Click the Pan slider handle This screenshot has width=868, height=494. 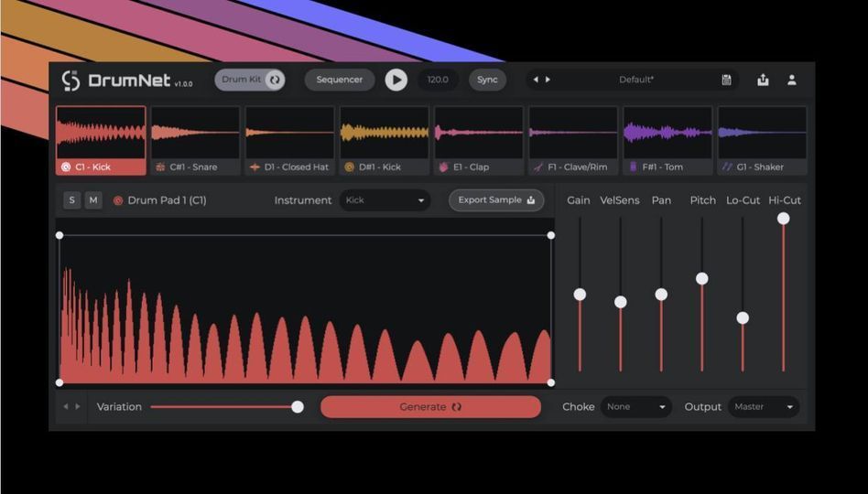661,295
